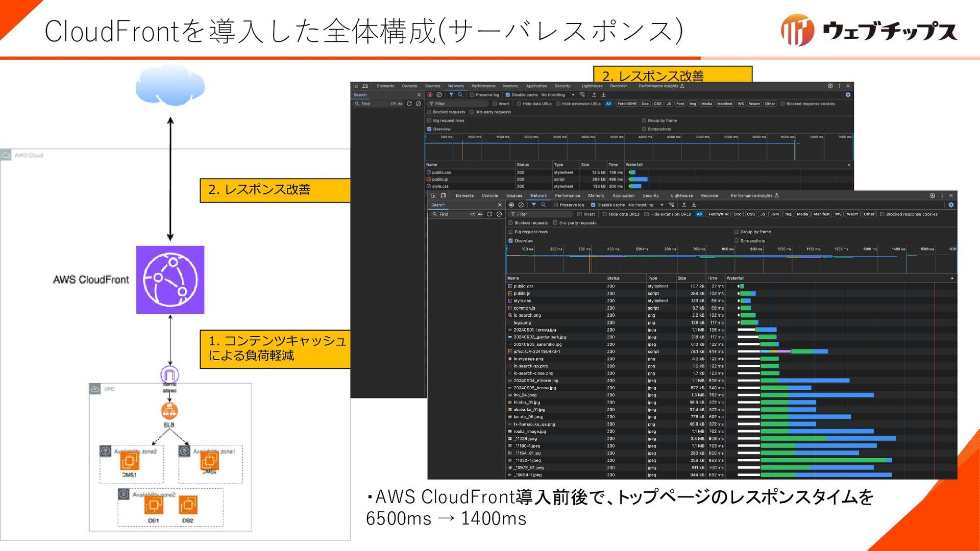Select common.js request row in front DevTools
The image size is (980, 551).
coord(731,308)
